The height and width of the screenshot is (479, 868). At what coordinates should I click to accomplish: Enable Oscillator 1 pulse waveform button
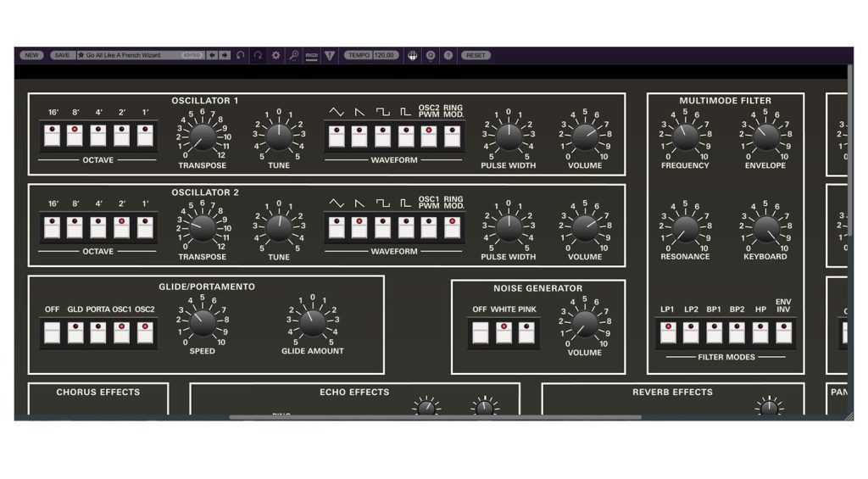point(406,136)
